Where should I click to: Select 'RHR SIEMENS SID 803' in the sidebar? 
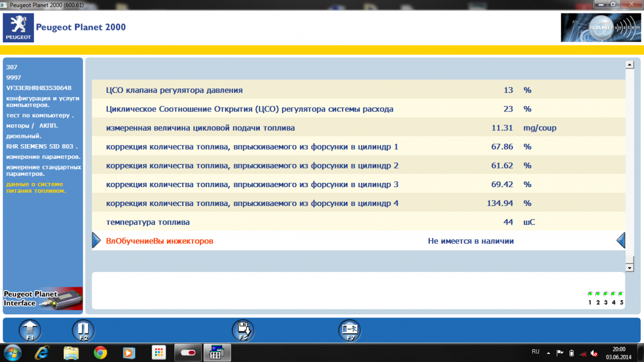click(x=42, y=146)
